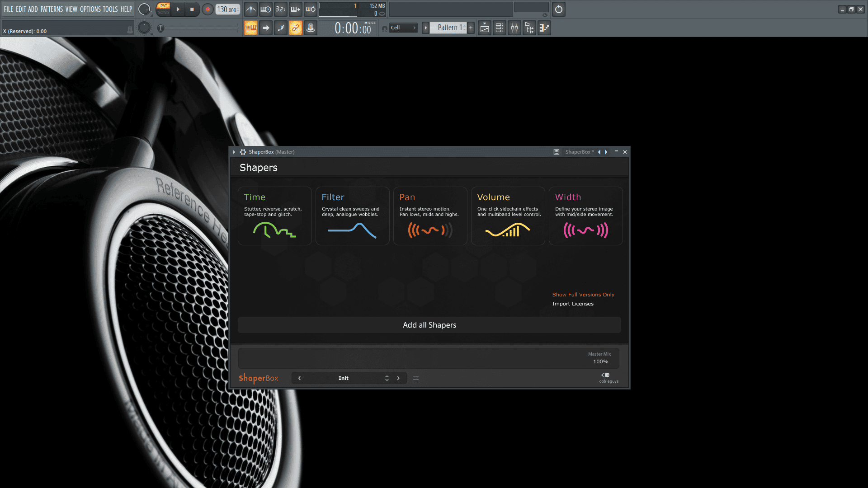Switch to PAT pattern mode

coord(164,6)
